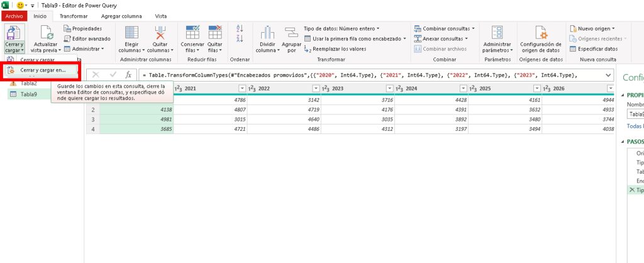
Task: Select Tabla2 in the queries list
Action: point(28,84)
